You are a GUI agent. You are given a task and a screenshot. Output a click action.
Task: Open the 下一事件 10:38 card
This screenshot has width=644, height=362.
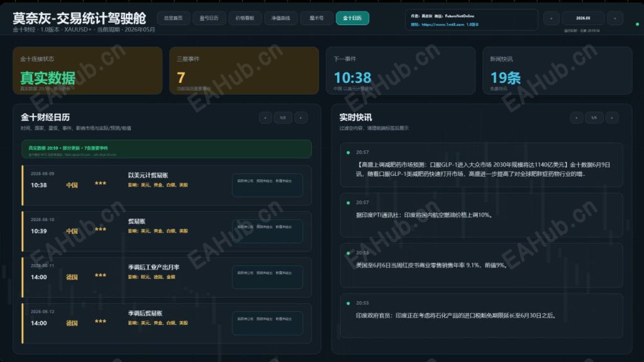point(401,70)
